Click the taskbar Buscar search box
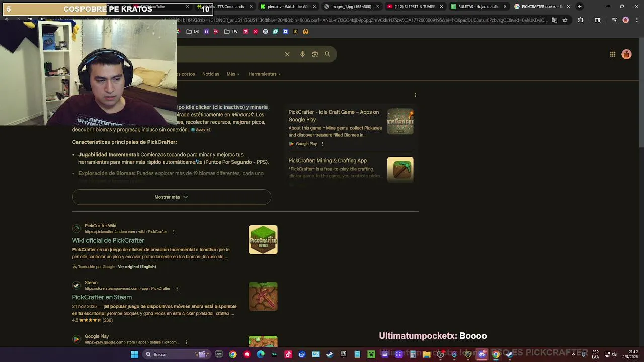 (x=176, y=355)
